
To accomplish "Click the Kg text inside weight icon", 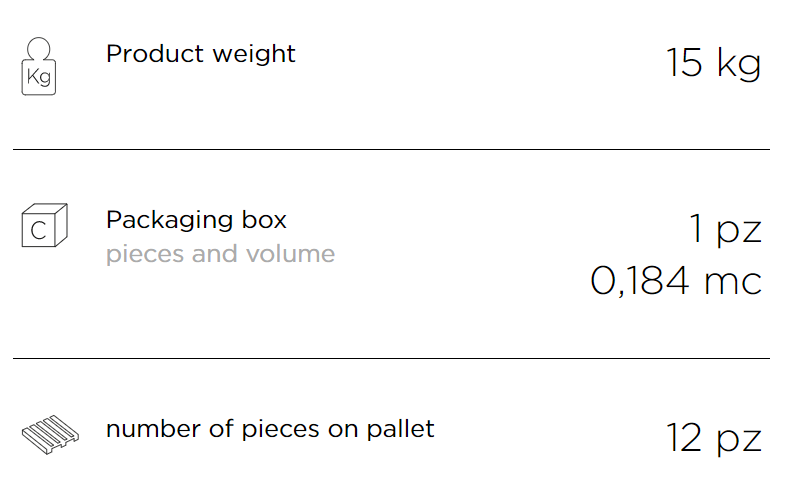I will pos(39,77).
